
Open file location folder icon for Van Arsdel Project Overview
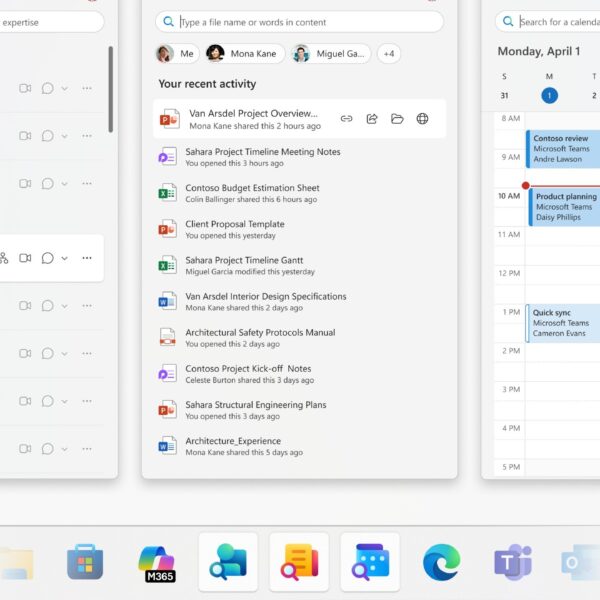397,119
